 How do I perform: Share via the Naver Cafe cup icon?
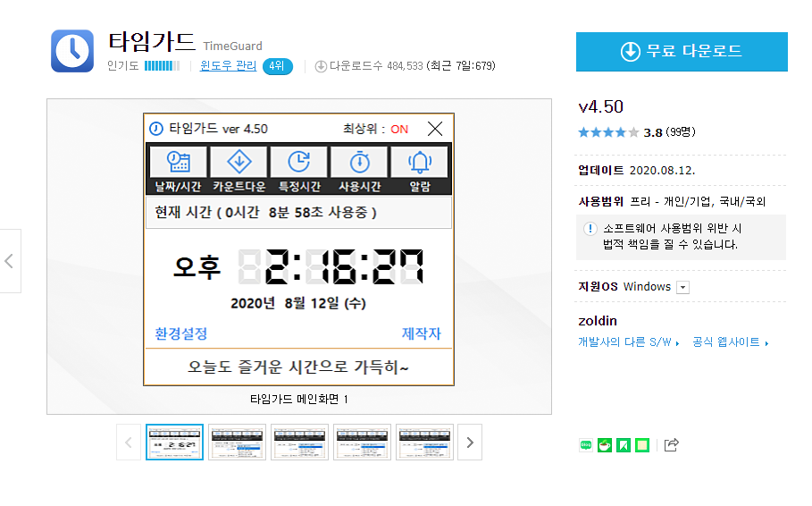pos(605,445)
